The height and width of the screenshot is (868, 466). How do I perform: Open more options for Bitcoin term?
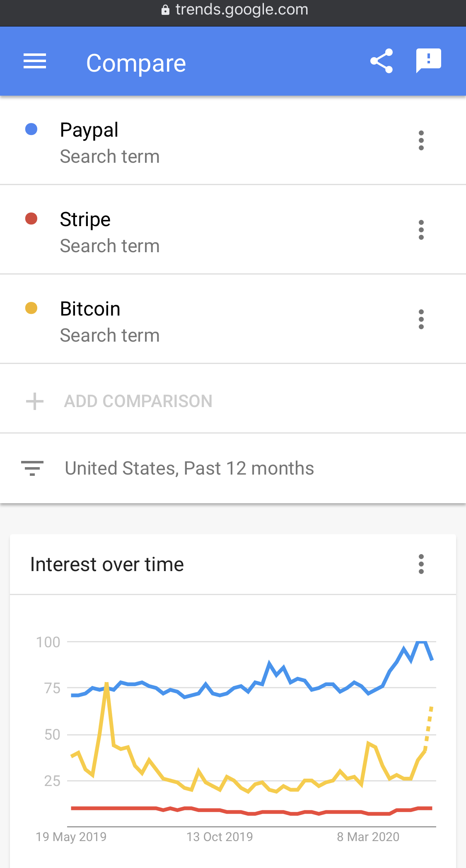click(x=421, y=319)
